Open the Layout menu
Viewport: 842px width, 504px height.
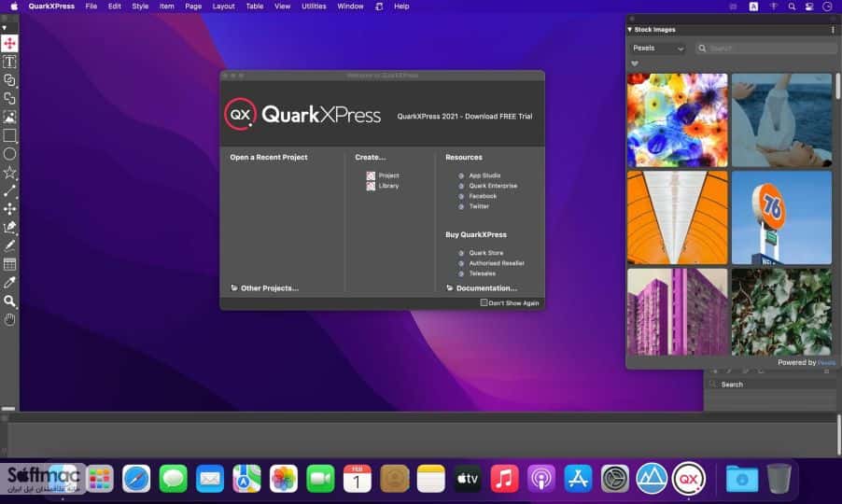coord(223,7)
